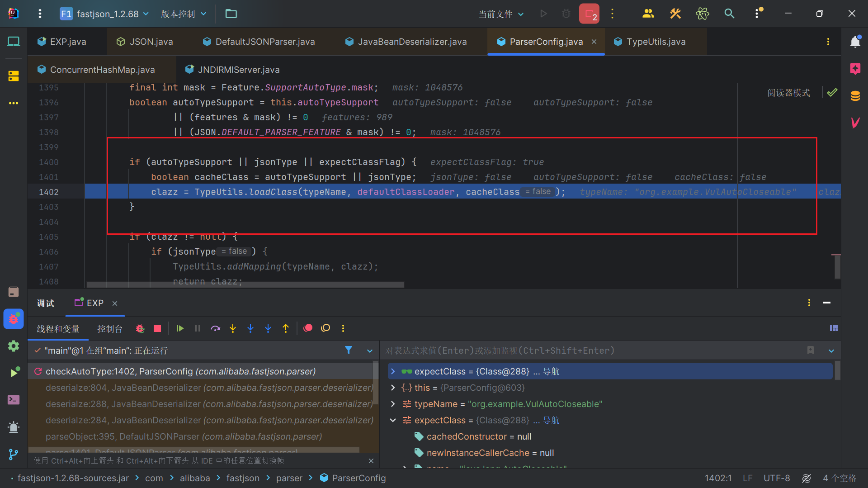Click the LF line separator in status bar
The height and width of the screenshot is (488, 868).
(x=747, y=478)
